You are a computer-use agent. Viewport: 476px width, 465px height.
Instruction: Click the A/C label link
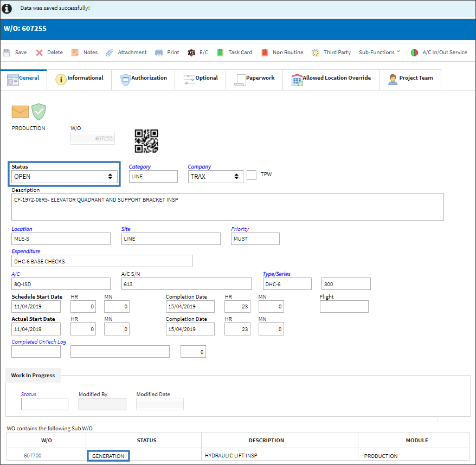point(16,274)
